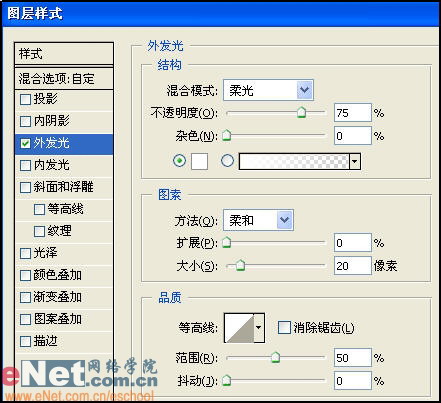Uncheck the 外发光 checkbox
The height and width of the screenshot is (403, 441).
pyautogui.click(x=25, y=143)
